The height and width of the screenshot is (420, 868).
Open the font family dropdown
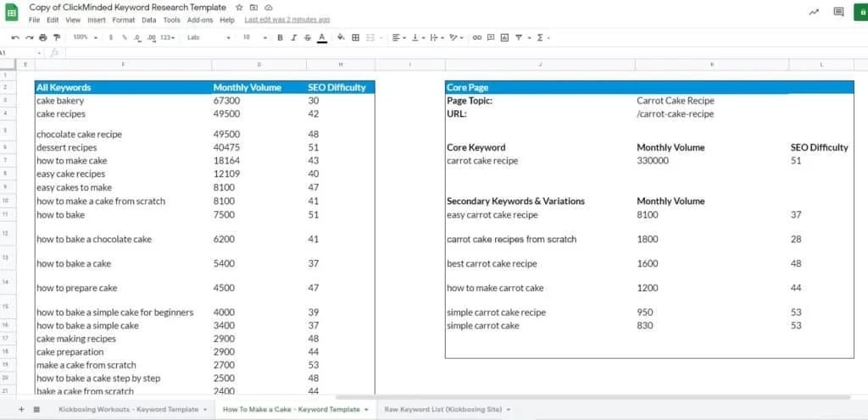[x=208, y=37]
